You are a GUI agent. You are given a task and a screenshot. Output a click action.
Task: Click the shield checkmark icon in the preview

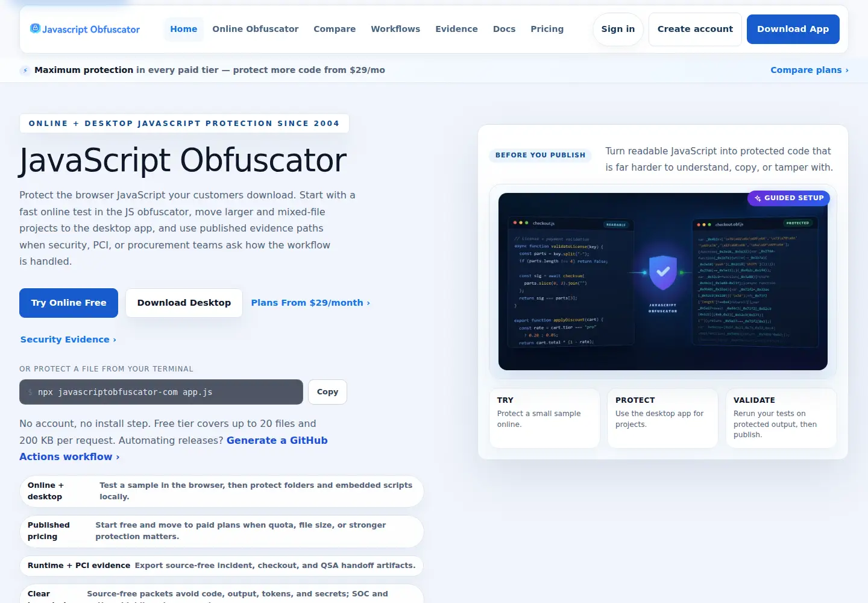pos(662,273)
